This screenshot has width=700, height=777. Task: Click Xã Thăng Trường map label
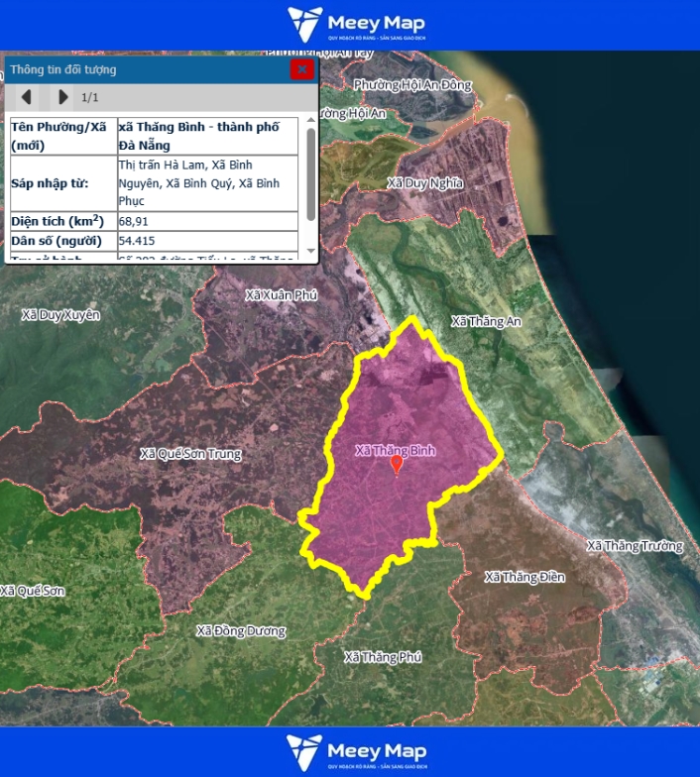click(635, 546)
